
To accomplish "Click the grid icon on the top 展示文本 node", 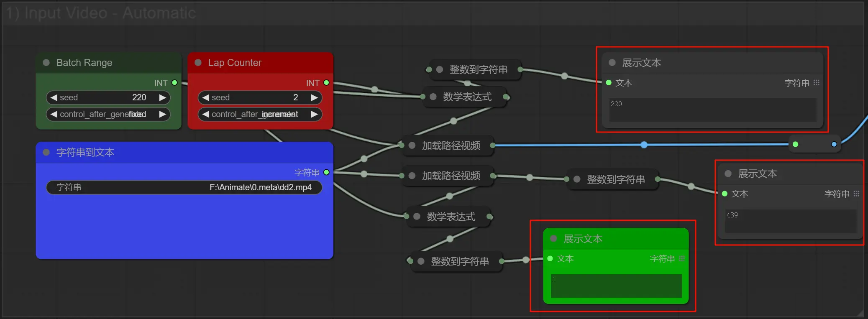I will [x=816, y=83].
